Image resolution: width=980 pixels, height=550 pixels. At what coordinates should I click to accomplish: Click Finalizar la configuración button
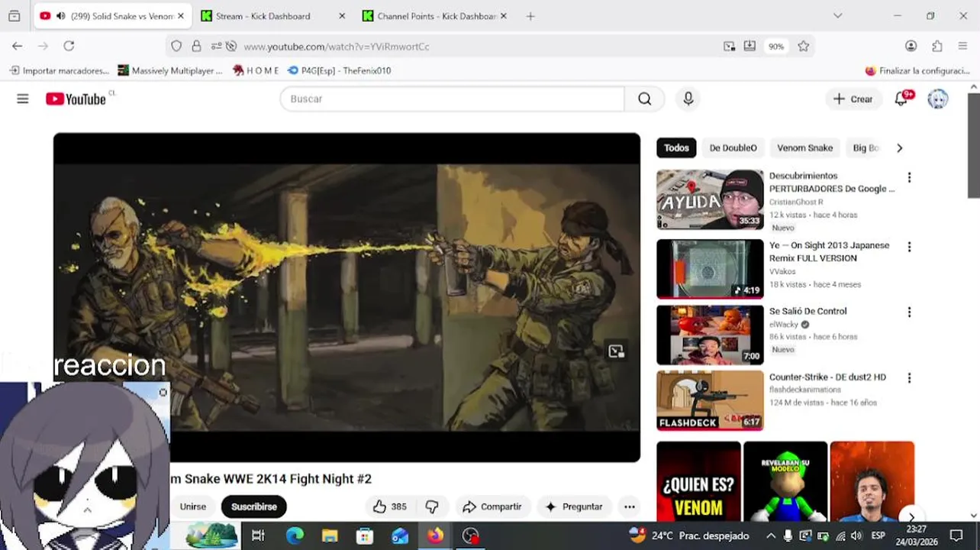click(x=917, y=70)
